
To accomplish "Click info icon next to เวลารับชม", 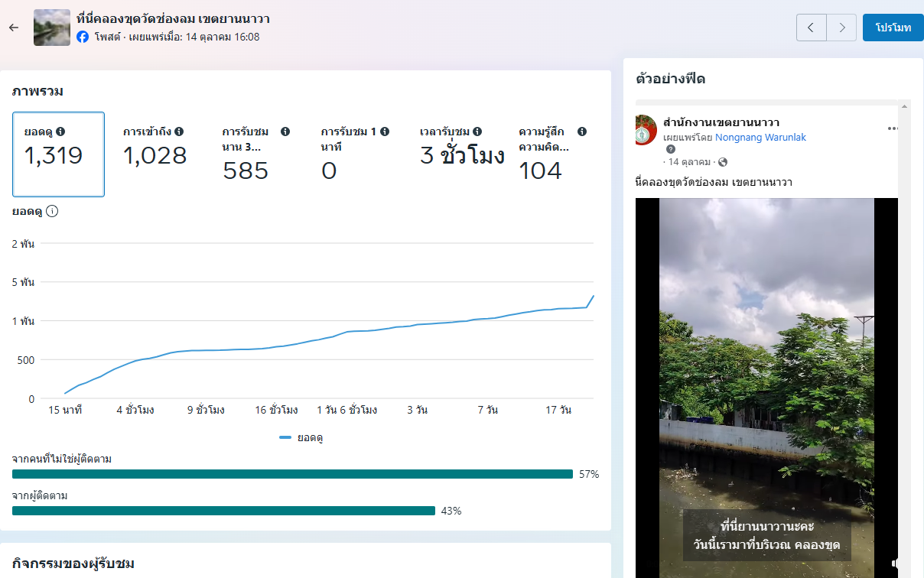I will point(477,132).
